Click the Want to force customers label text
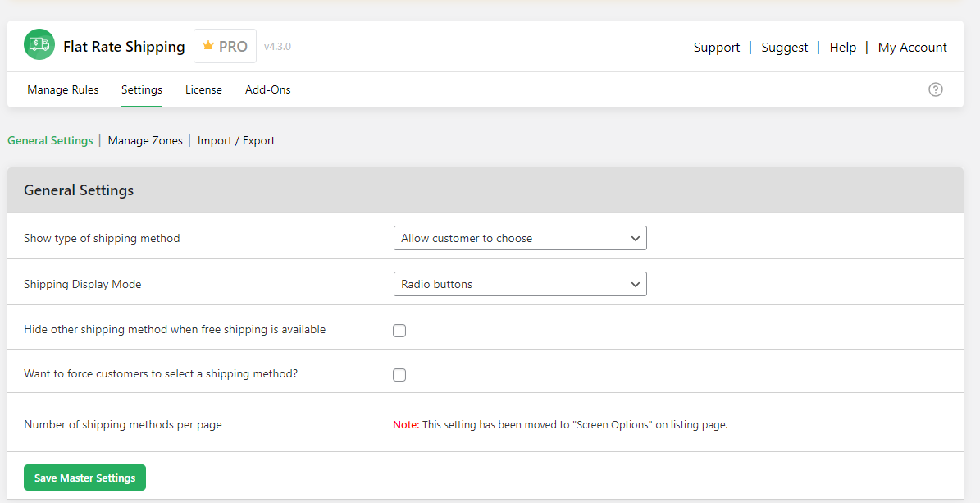 (x=161, y=374)
